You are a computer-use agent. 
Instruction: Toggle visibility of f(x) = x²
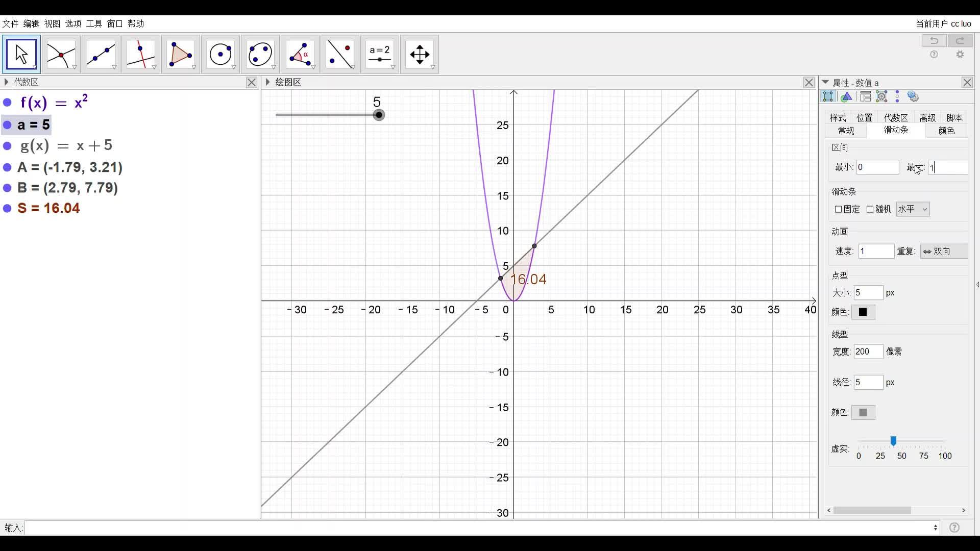point(7,103)
